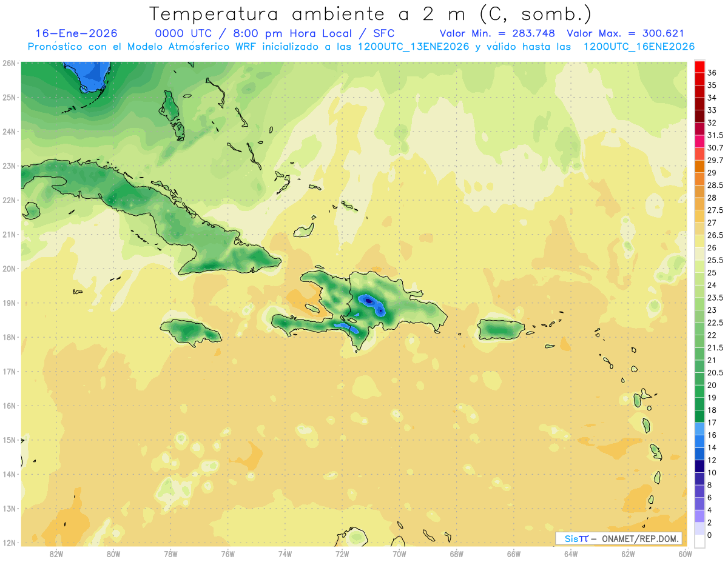The height and width of the screenshot is (562, 728).
Task: Click the 15N latitude label
Action: pyautogui.click(x=8, y=440)
